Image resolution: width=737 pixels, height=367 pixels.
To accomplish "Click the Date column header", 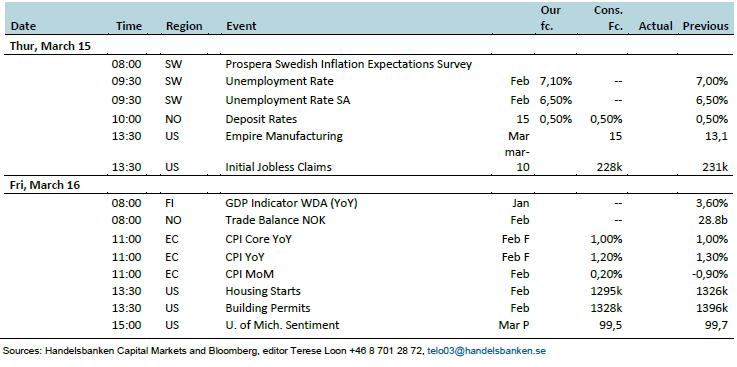I will (x=23, y=26).
